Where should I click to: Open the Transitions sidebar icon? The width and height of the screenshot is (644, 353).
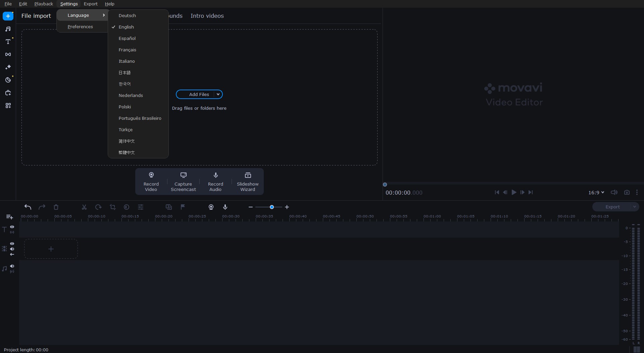coord(8,54)
